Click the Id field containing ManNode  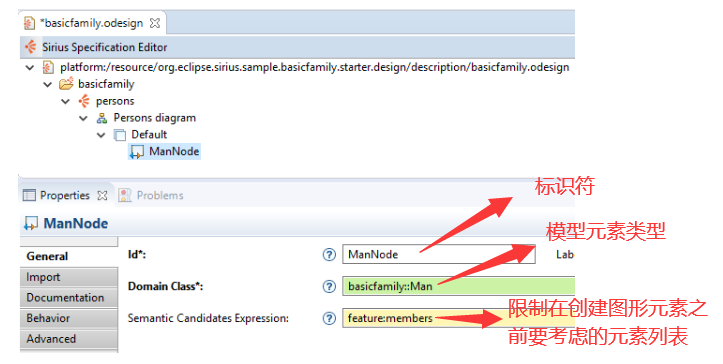pos(439,254)
